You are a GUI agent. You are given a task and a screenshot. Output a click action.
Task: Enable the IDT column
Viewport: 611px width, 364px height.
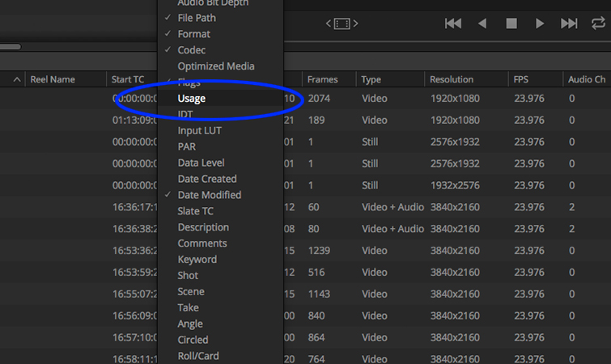(220, 114)
